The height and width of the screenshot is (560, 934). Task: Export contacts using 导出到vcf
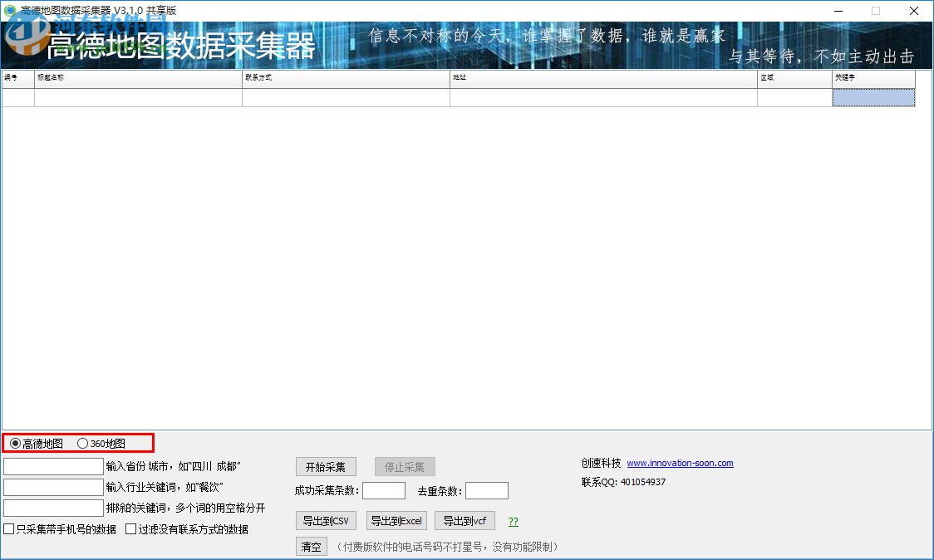pyautogui.click(x=465, y=520)
